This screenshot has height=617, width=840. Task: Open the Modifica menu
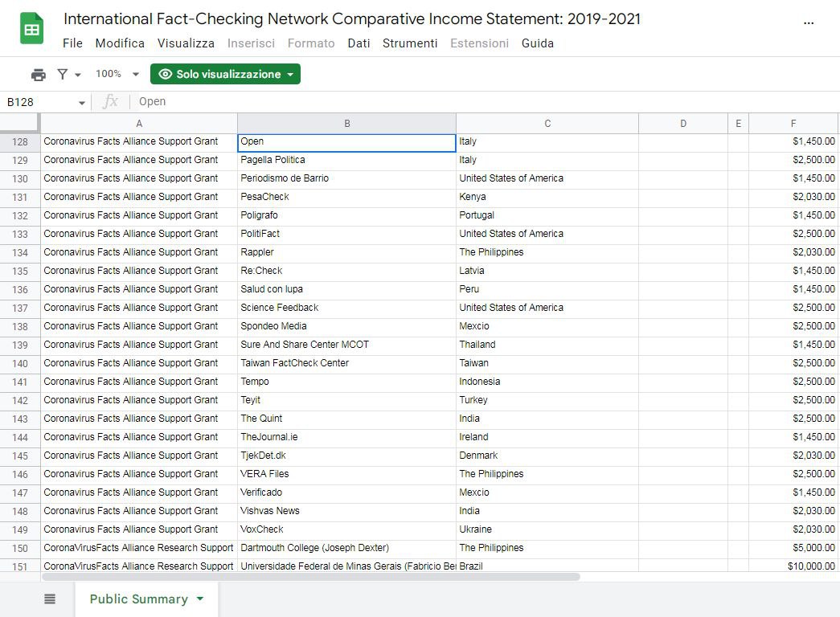coord(120,43)
